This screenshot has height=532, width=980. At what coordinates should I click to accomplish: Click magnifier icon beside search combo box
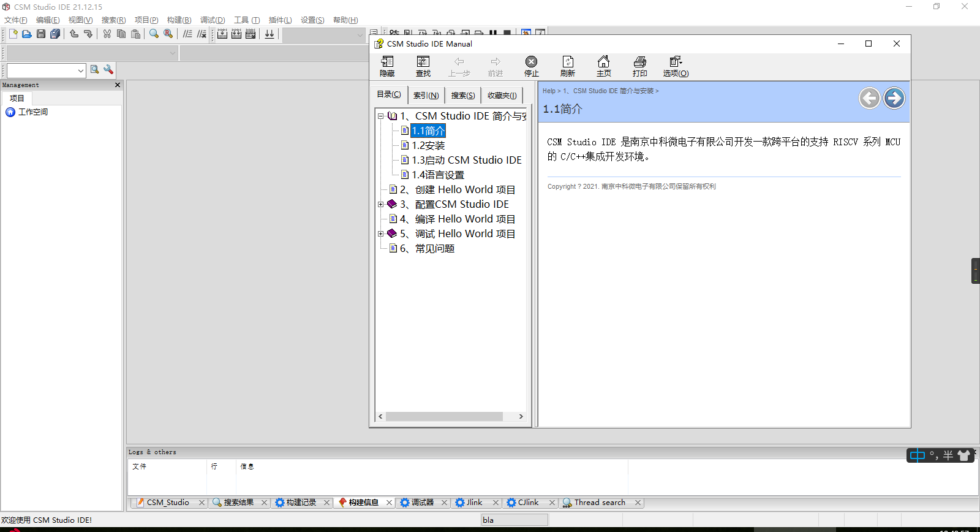pos(94,70)
